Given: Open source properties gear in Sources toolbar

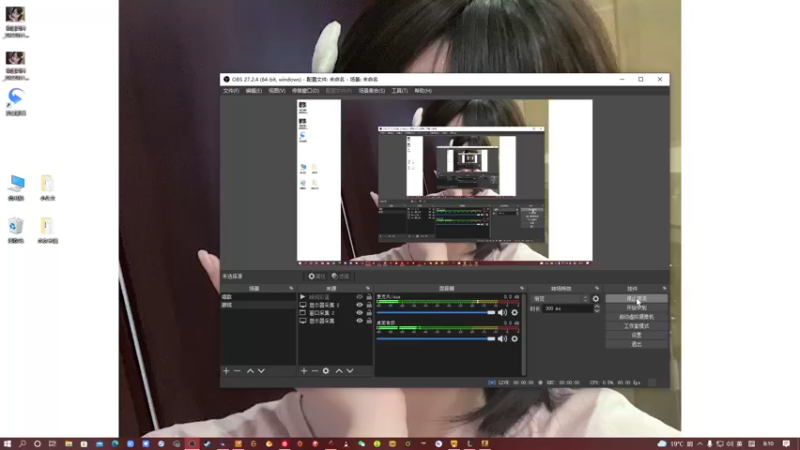Looking at the screenshot, I should [326, 371].
